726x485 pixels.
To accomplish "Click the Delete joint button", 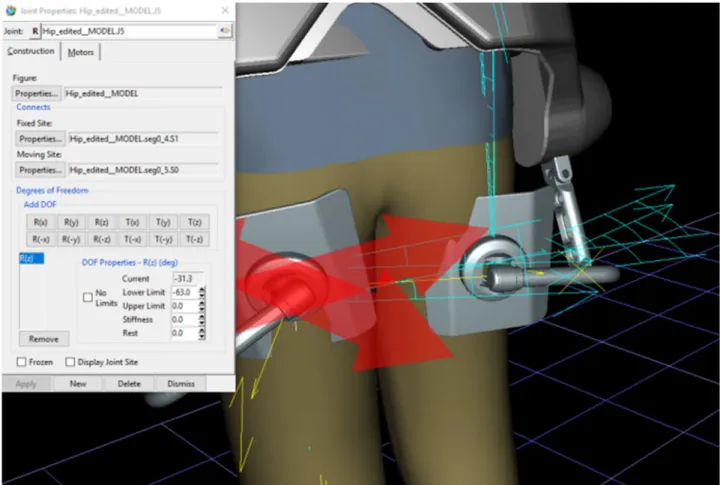I will 129,384.
